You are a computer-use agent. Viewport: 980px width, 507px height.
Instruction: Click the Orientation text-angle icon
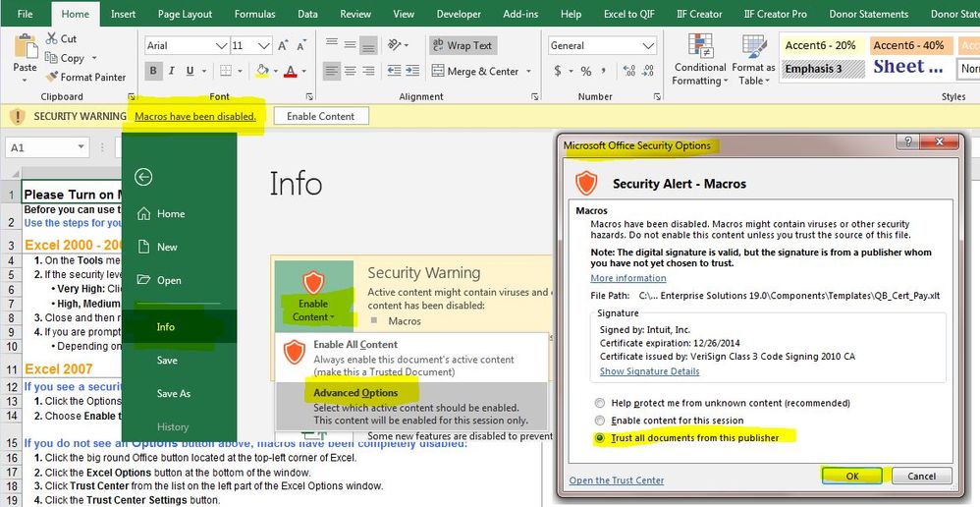coord(395,45)
